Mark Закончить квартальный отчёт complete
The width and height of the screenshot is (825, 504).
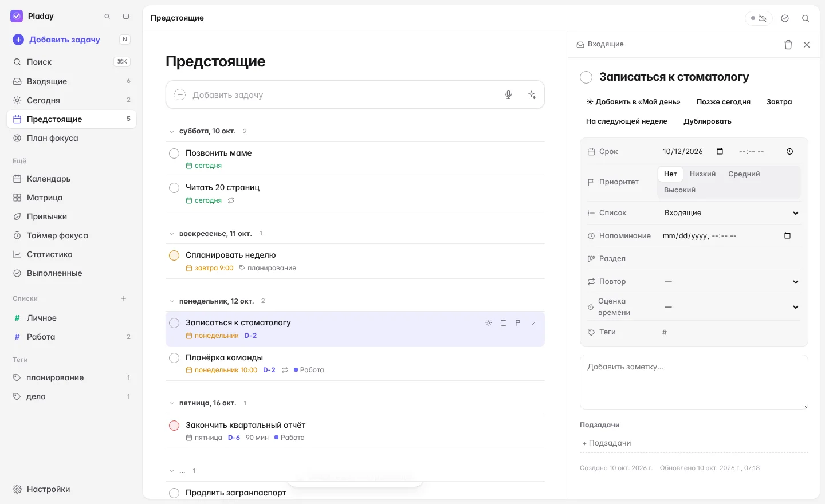point(174,426)
